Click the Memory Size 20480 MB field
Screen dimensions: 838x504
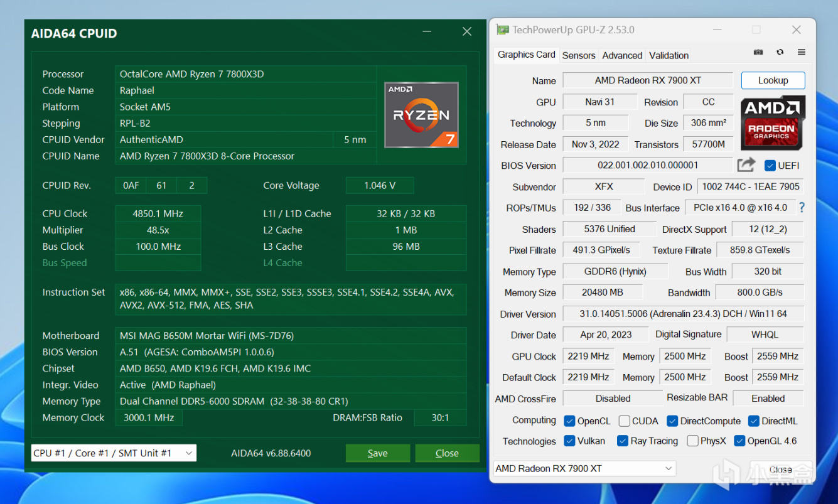tap(603, 292)
